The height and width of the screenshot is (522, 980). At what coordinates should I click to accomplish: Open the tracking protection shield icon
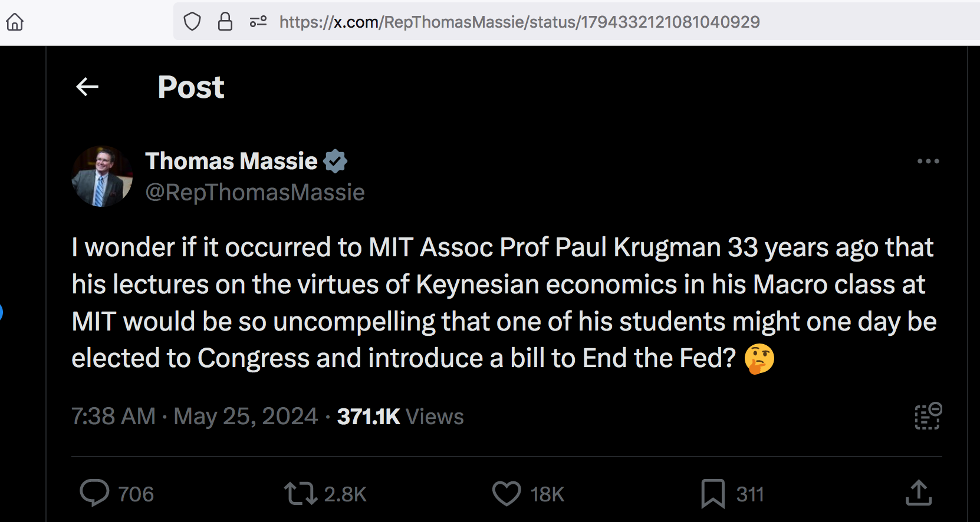coord(192,22)
